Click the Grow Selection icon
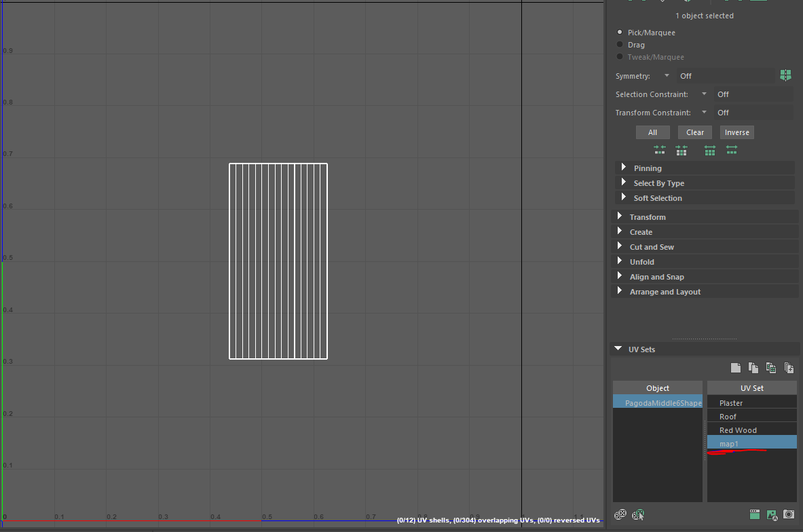This screenshot has height=532, width=803. [x=732, y=150]
